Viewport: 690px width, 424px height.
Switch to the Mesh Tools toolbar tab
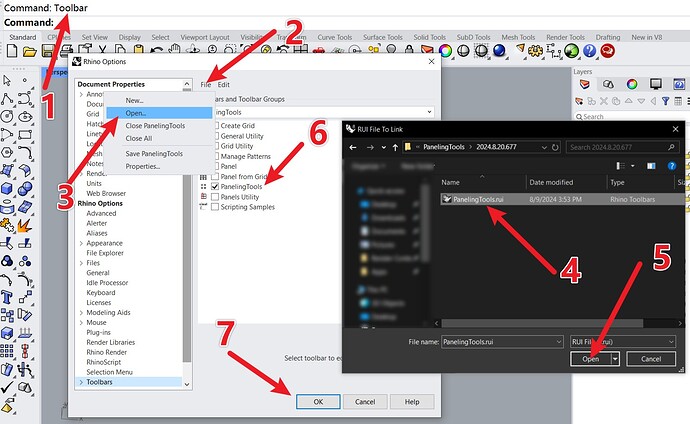[518, 37]
